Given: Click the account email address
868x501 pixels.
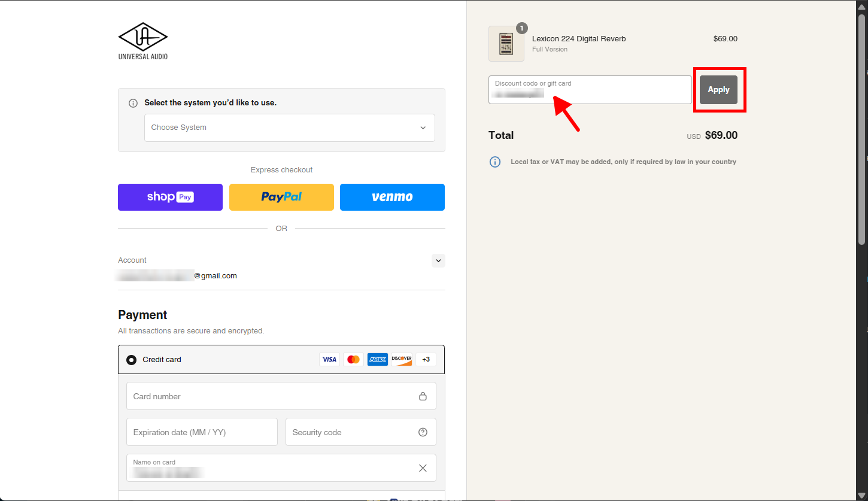Looking at the screenshot, I should [x=178, y=276].
